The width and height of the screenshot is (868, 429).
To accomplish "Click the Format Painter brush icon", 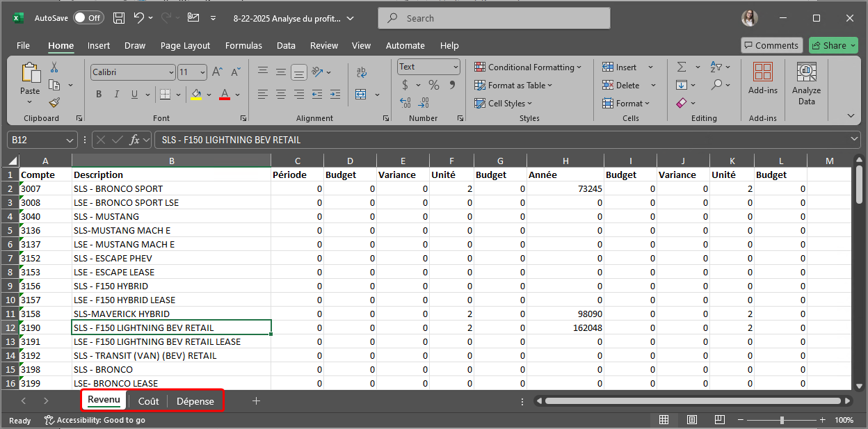I will click(x=54, y=102).
